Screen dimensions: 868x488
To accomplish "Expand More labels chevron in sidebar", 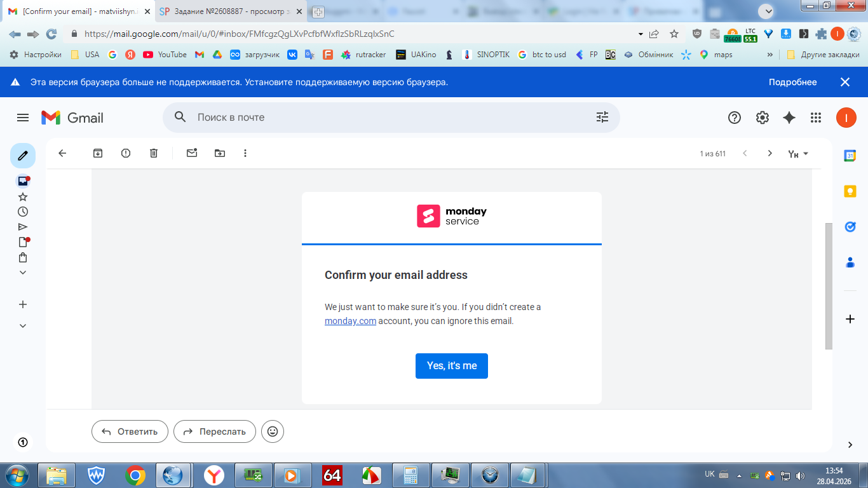I will click(x=23, y=273).
